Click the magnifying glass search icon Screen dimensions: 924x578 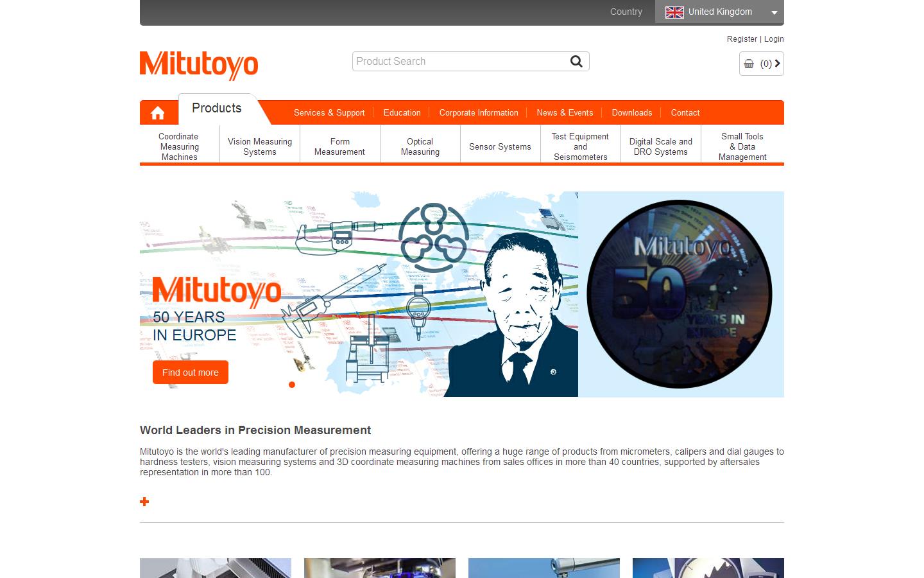576,62
